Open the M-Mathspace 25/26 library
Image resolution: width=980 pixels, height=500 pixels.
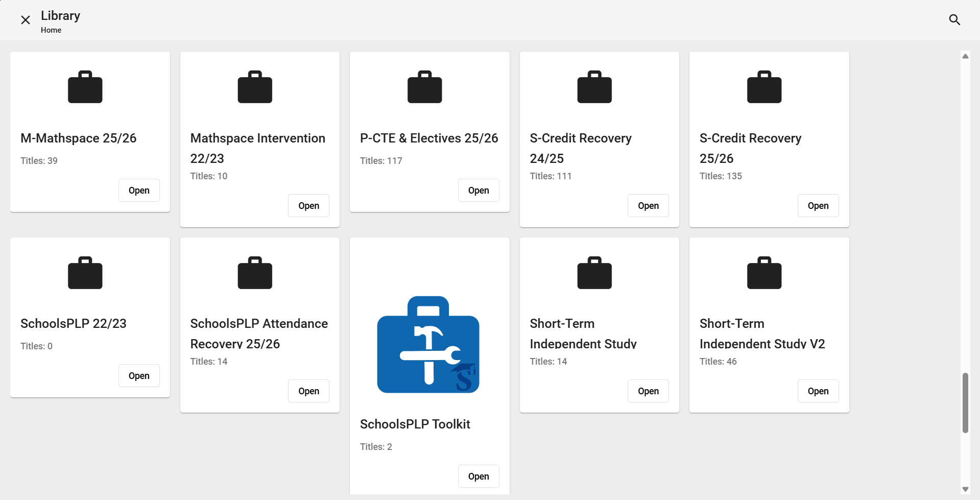pos(139,191)
